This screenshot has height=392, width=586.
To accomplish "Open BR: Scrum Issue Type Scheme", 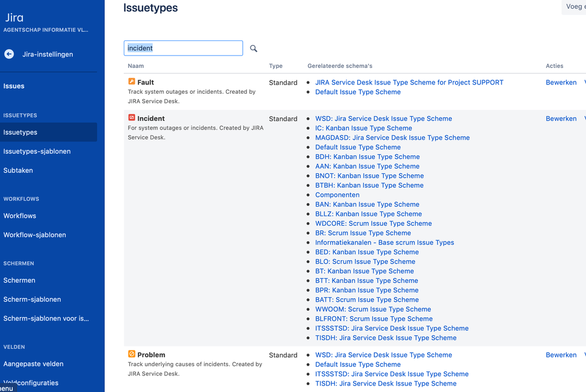I will (x=363, y=233).
